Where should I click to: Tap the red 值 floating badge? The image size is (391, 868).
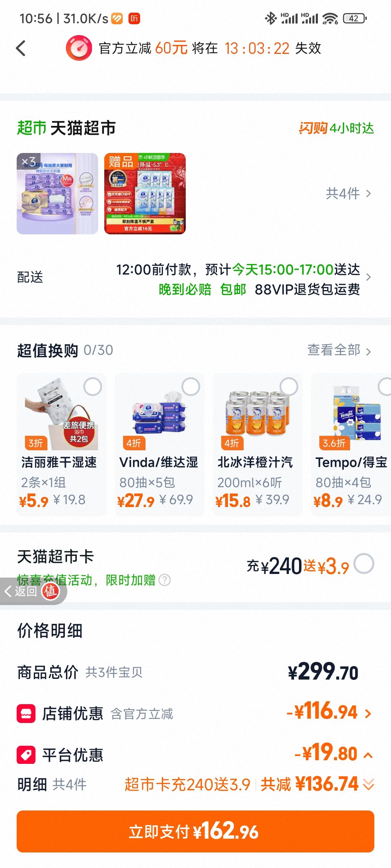[51, 591]
